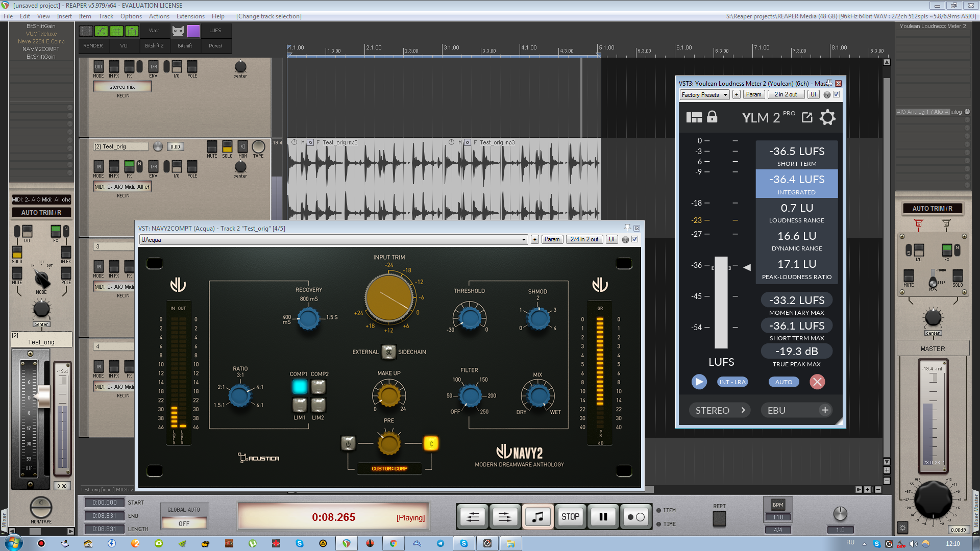Click the RENDER toolbar button
Image resolution: width=980 pixels, height=551 pixels.
pos(93,45)
